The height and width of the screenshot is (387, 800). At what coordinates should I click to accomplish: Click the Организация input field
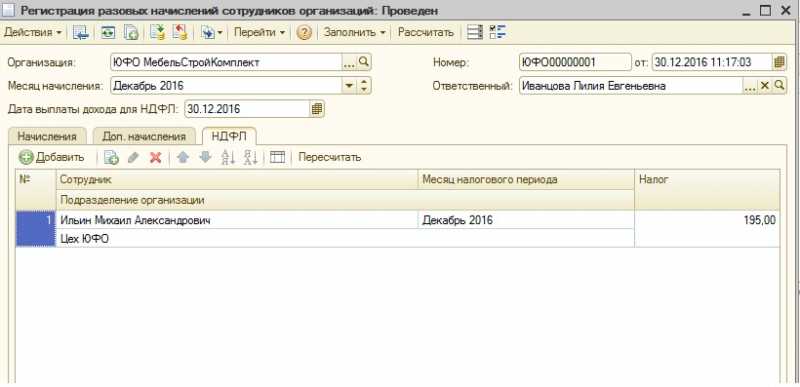[x=226, y=62]
